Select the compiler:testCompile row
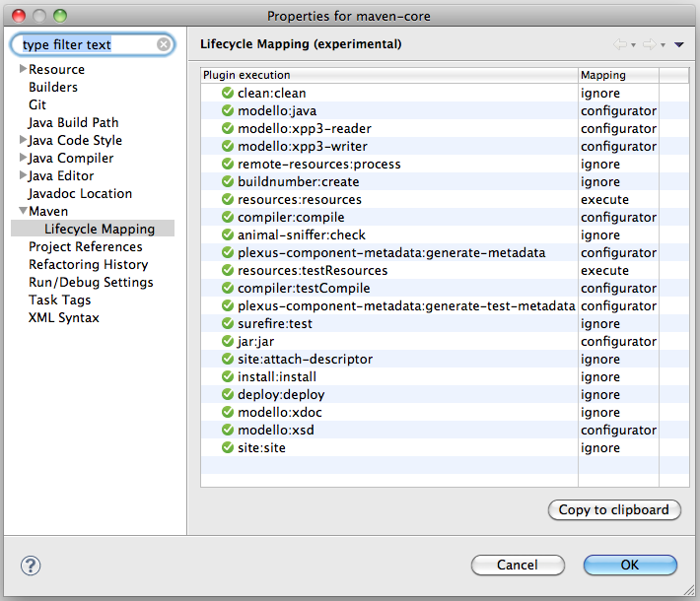700x601 pixels. click(445, 289)
